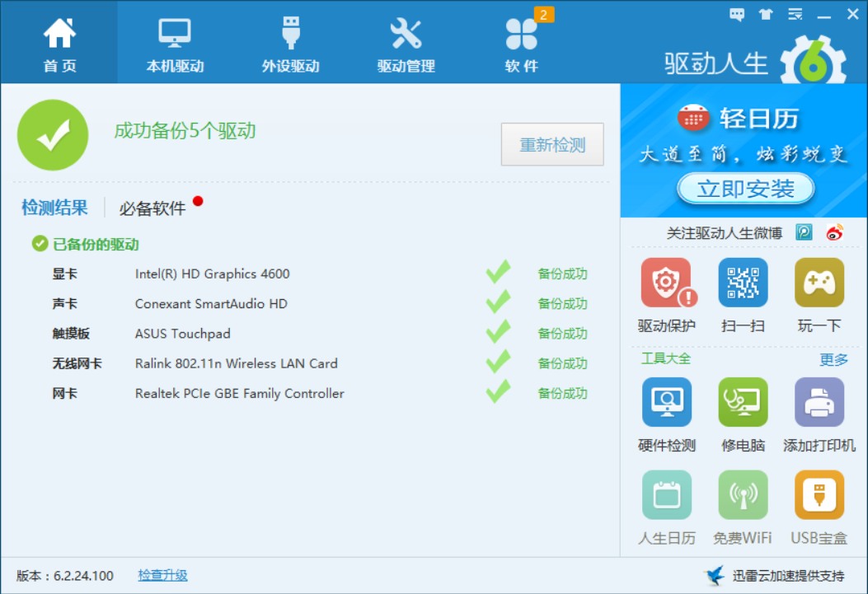868x594 pixels.
Task: Select Ralink 802.11n Wireless LAN Card row
Action: [x=319, y=363]
